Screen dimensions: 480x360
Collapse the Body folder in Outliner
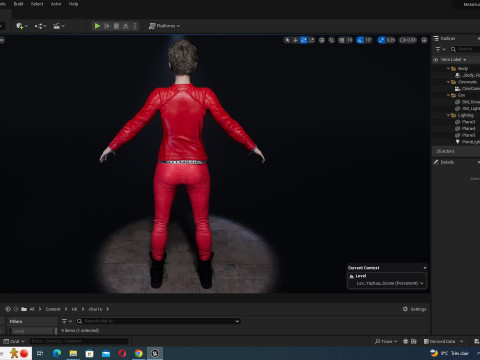(x=448, y=68)
